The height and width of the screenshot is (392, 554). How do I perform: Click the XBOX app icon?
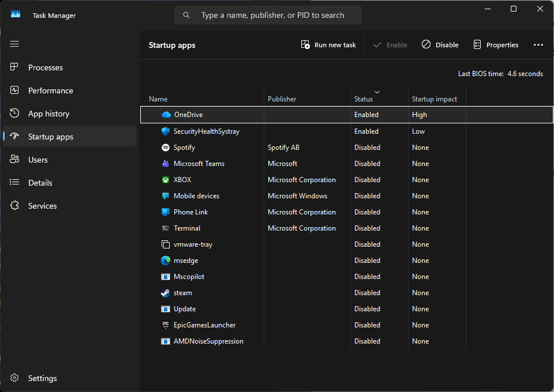click(x=166, y=180)
